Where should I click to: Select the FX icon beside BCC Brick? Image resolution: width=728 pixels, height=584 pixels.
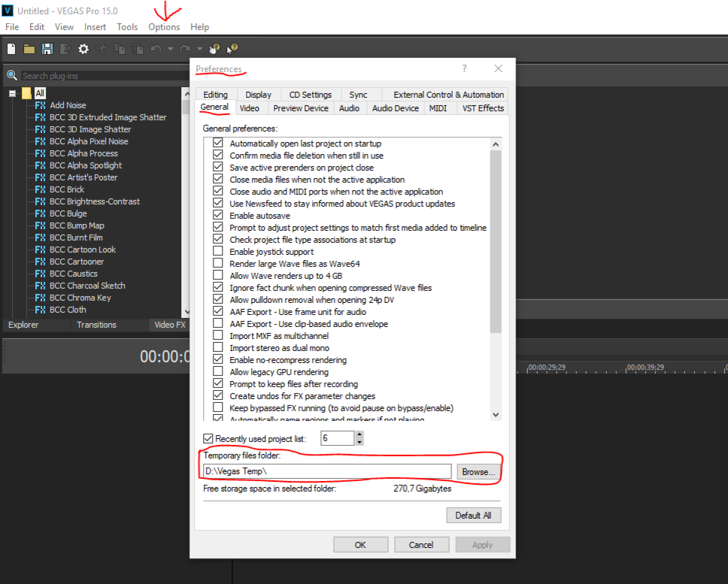(x=41, y=189)
